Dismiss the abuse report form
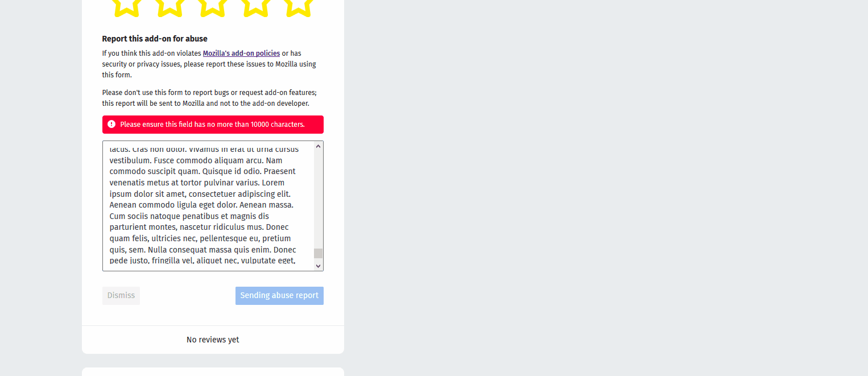The width and height of the screenshot is (868, 376). tap(121, 296)
